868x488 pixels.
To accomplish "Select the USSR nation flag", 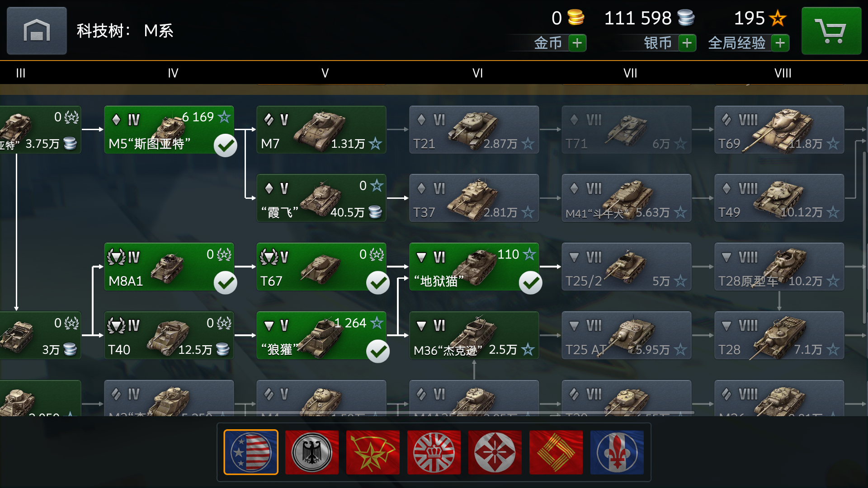I will [x=373, y=452].
